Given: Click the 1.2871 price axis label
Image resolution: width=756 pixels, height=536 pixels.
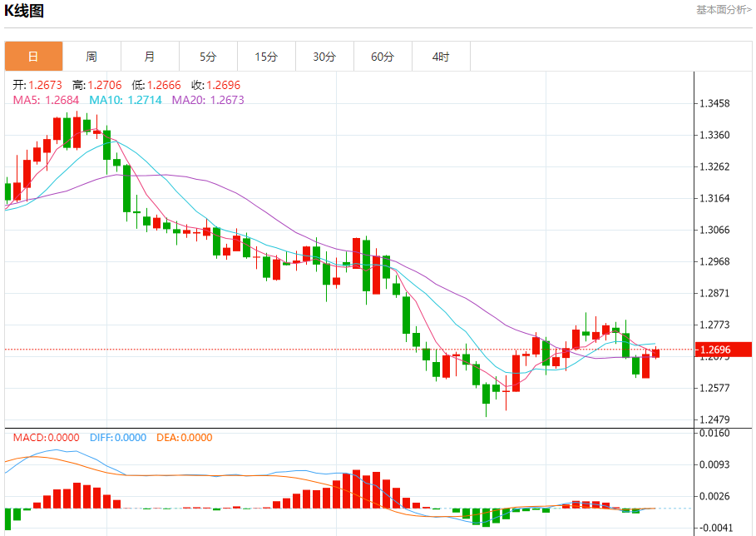Looking at the screenshot, I should coord(714,293).
